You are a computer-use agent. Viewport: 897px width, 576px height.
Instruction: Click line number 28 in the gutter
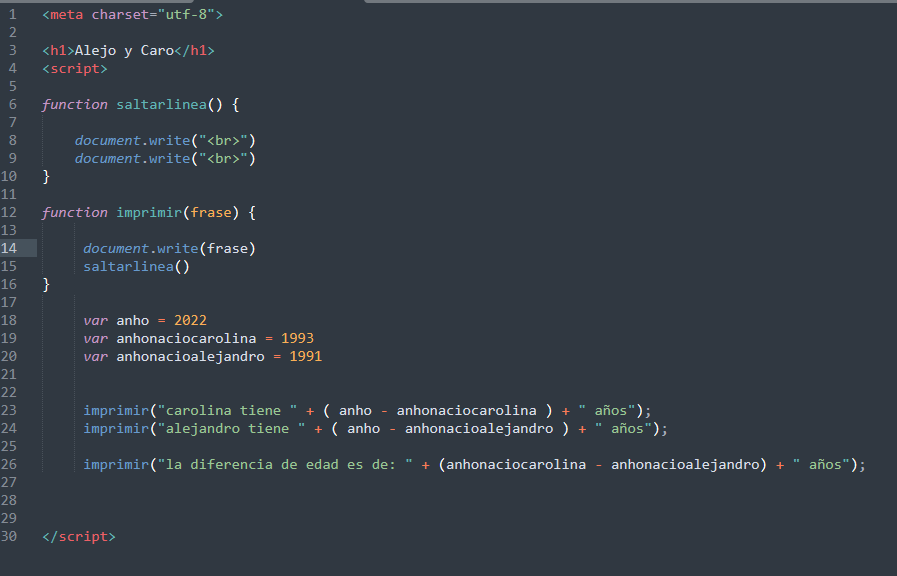[x=9, y=500]
